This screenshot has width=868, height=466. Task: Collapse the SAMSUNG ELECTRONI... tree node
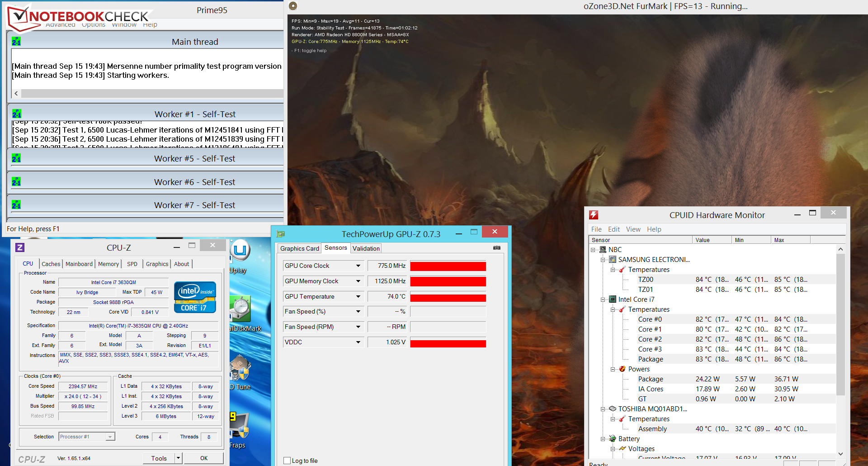pyautogui.click(x=603, y=260)
